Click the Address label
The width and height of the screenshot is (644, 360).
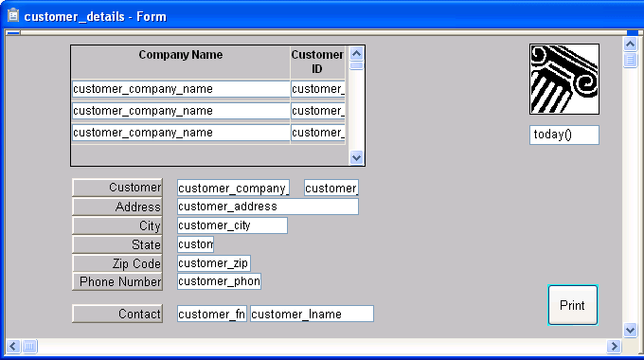click(117, 207)
